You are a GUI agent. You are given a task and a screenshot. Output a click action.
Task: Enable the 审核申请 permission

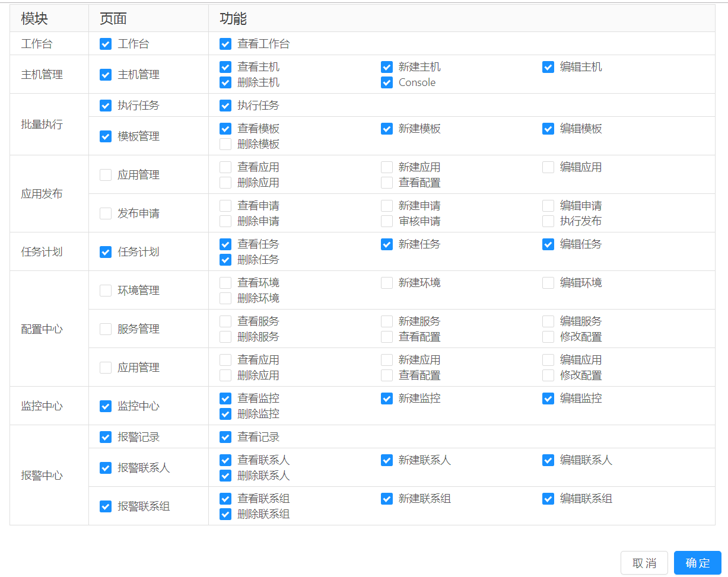point(387,221)
